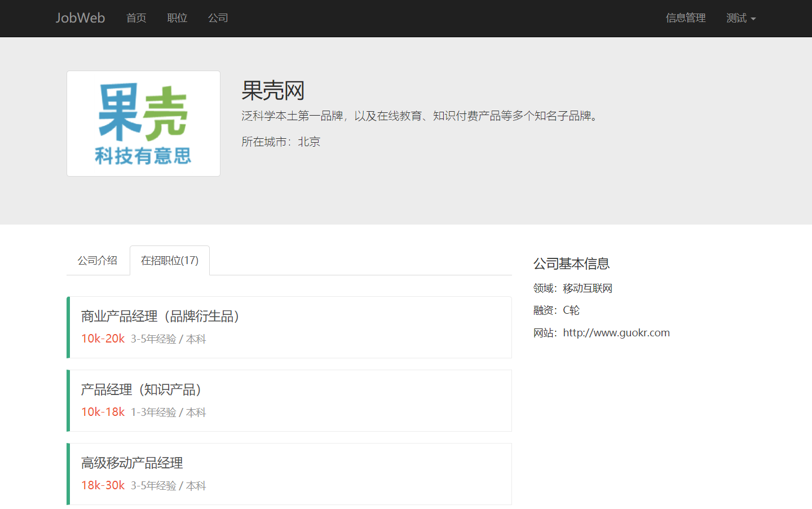812x509 pixels.
Task: Click 1-3年经验 / 本科 requirement text
Action: coord(169,413)
